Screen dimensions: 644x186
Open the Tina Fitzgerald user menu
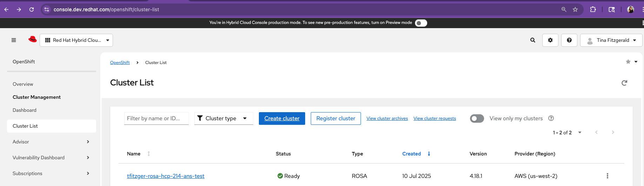pos(611,40)
